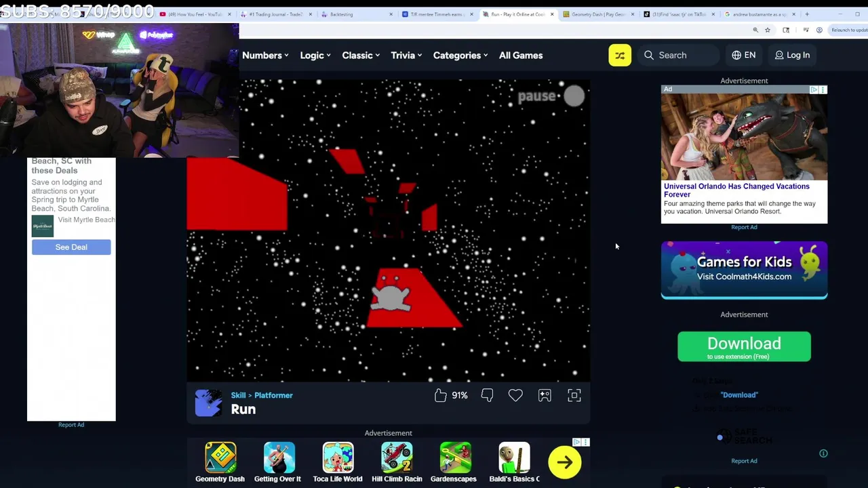This screenshot has height=488, width=868.
Task: Click the yellow next arrow button
Action: [565, 462]
